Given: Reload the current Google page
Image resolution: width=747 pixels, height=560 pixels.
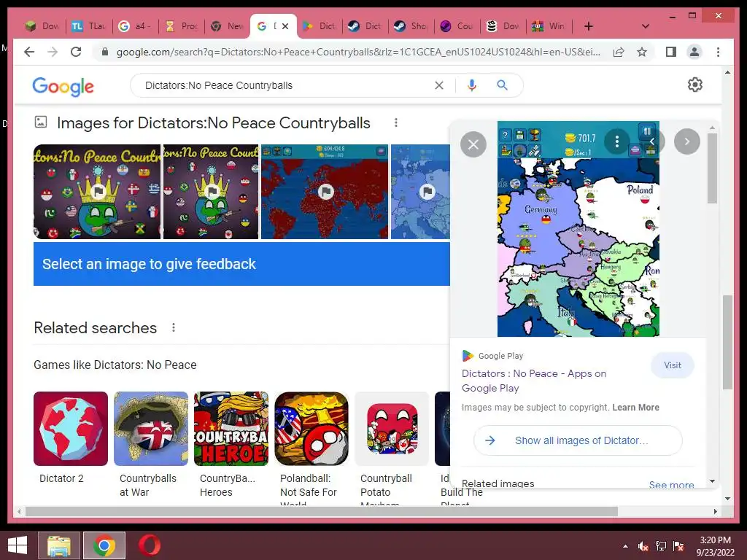Looking at the screenshot, I should pyautogui.click(x=76, y=52).
